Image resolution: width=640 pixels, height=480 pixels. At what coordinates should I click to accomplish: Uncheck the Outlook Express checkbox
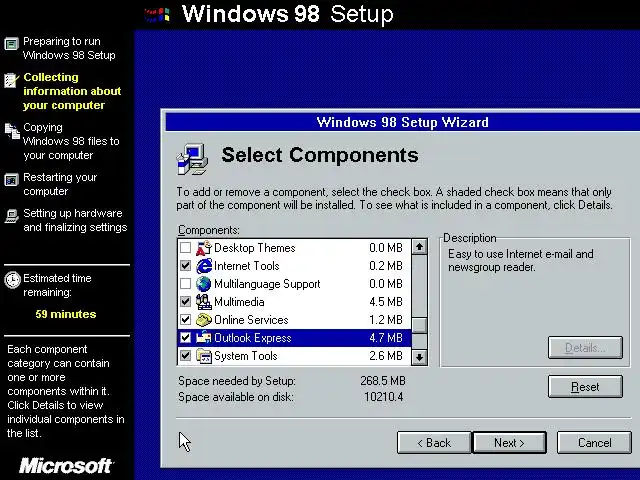185,338
